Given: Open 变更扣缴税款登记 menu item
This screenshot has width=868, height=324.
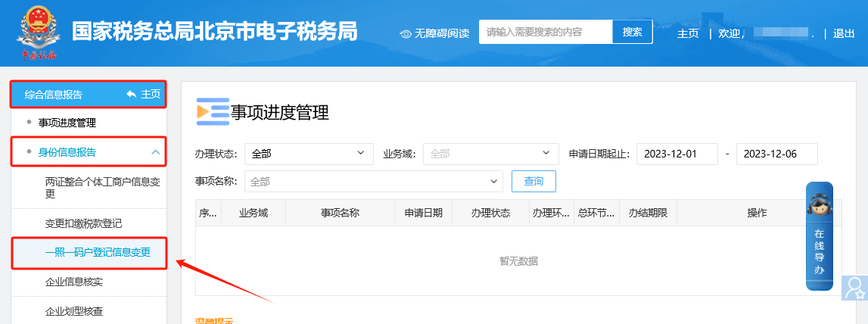Looking at the screenshot, I should (x=83, y=223).
